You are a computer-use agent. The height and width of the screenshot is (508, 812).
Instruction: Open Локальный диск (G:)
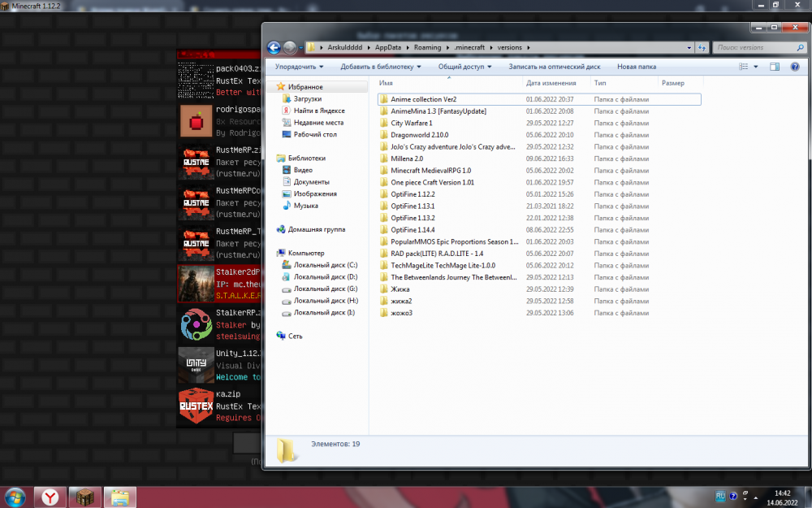(326, 289)
